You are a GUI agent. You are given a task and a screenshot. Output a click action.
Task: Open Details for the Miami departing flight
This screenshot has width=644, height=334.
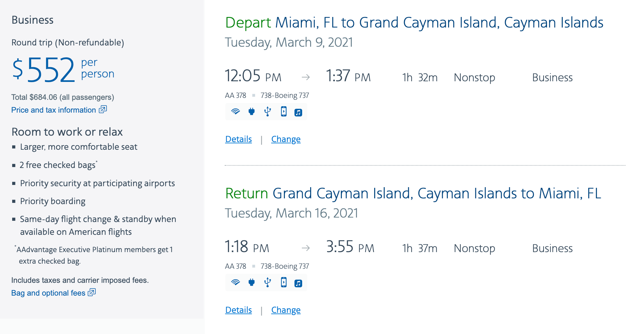(238, 139)
